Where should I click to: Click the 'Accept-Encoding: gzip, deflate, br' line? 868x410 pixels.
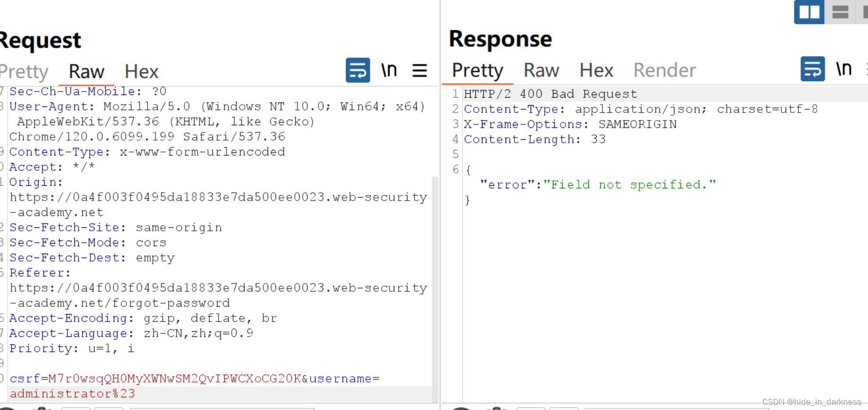143,318
